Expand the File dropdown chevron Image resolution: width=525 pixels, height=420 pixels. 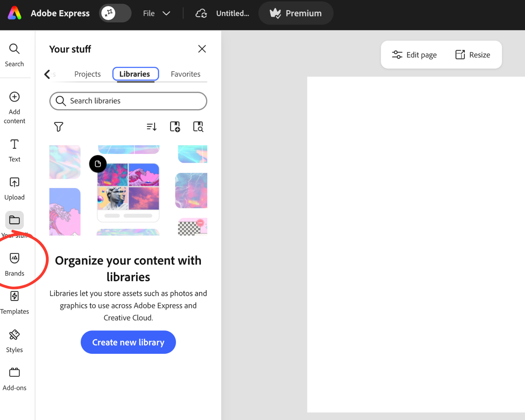tap(166, 13)
